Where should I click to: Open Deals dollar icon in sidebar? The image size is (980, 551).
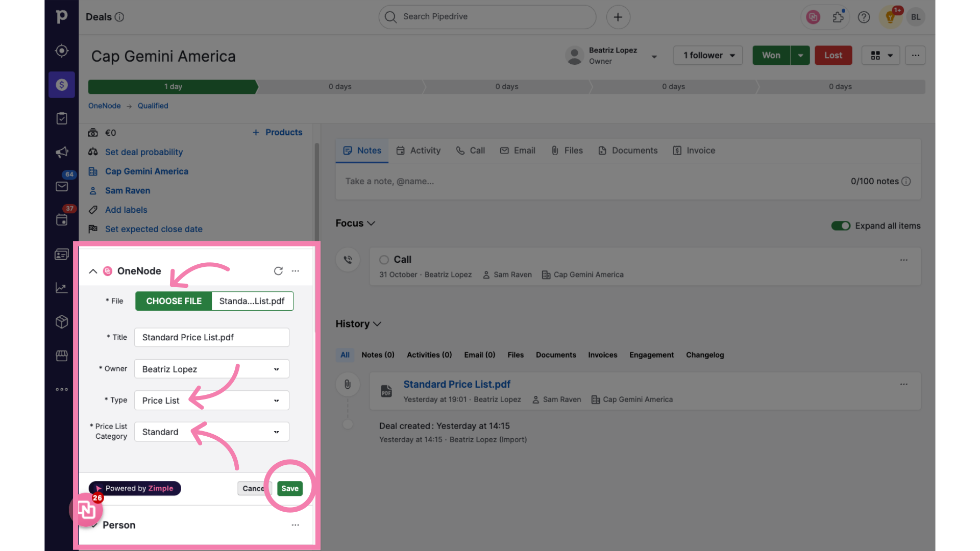[62, 85]
